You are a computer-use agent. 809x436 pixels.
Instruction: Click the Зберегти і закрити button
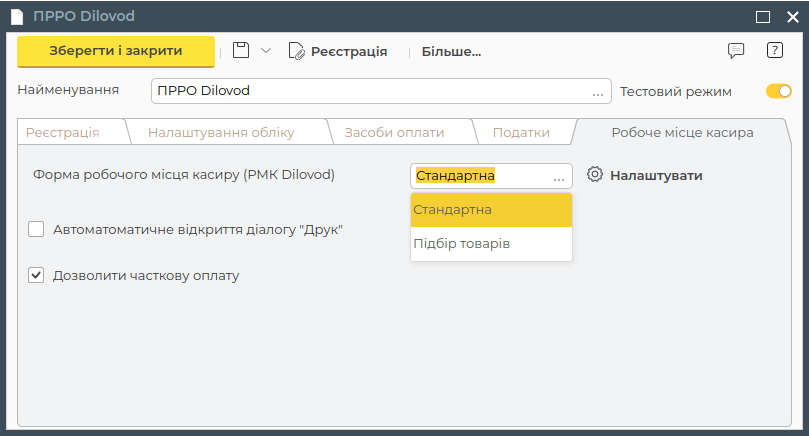tap(116, 51)
